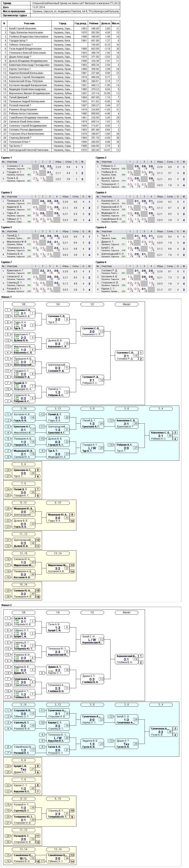Open the Финал-1 bracket heading
This screenshot has height=868, width=189.
[x=7, y=297]
